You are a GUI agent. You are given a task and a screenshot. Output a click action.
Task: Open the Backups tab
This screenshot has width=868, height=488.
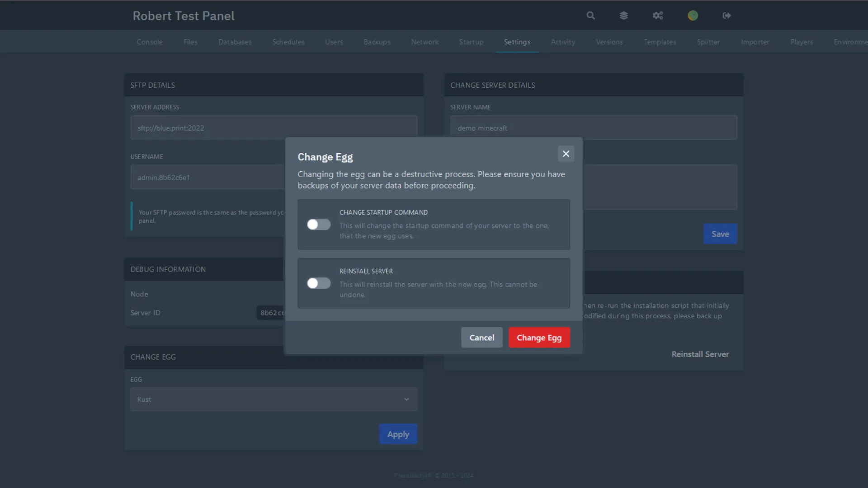[377, 42]
